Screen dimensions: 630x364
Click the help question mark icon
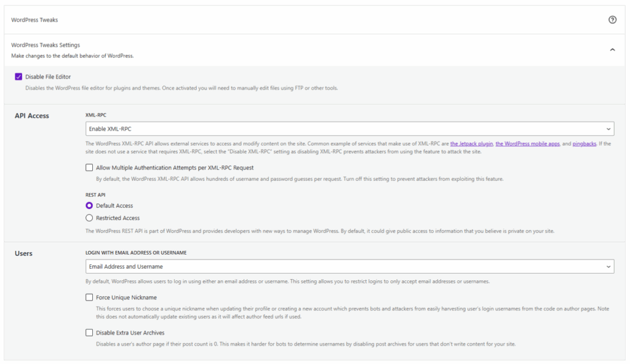[612, 20]
